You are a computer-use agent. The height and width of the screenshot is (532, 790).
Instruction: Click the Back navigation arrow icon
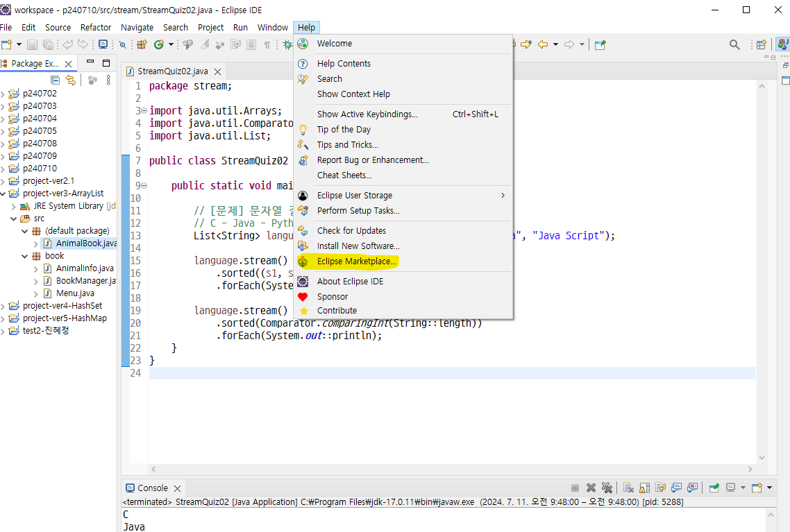click(543, 45)
